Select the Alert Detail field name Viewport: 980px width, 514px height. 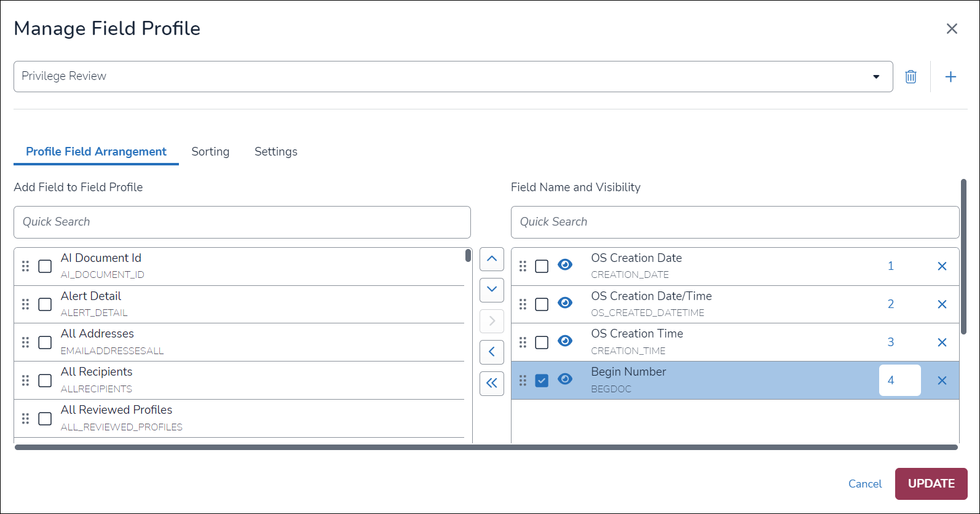point(91,296)
